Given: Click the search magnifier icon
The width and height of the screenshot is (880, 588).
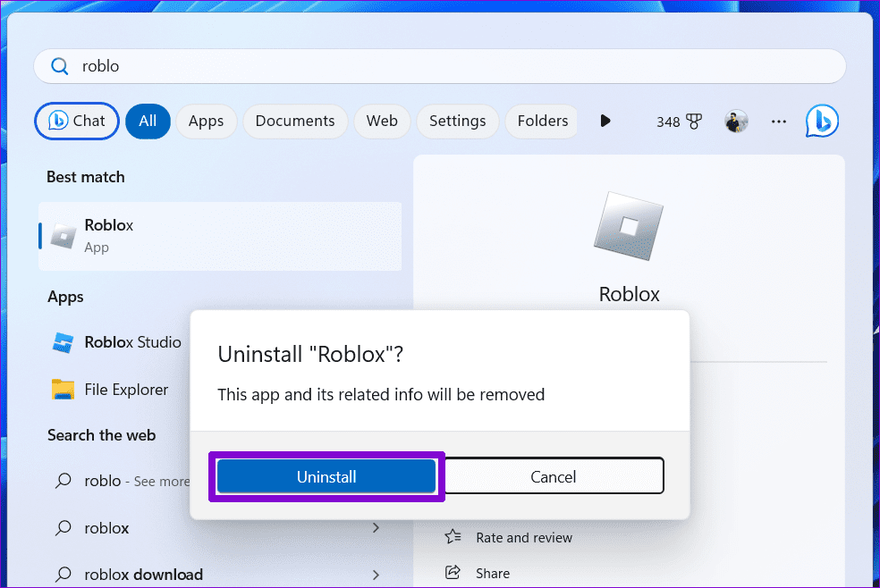Looking at the screenshot, I should [x=59, y=65].
